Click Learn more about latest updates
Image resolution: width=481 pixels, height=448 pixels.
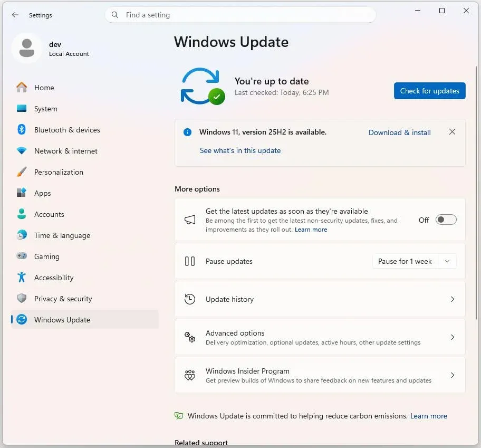(x=311, y=230)
